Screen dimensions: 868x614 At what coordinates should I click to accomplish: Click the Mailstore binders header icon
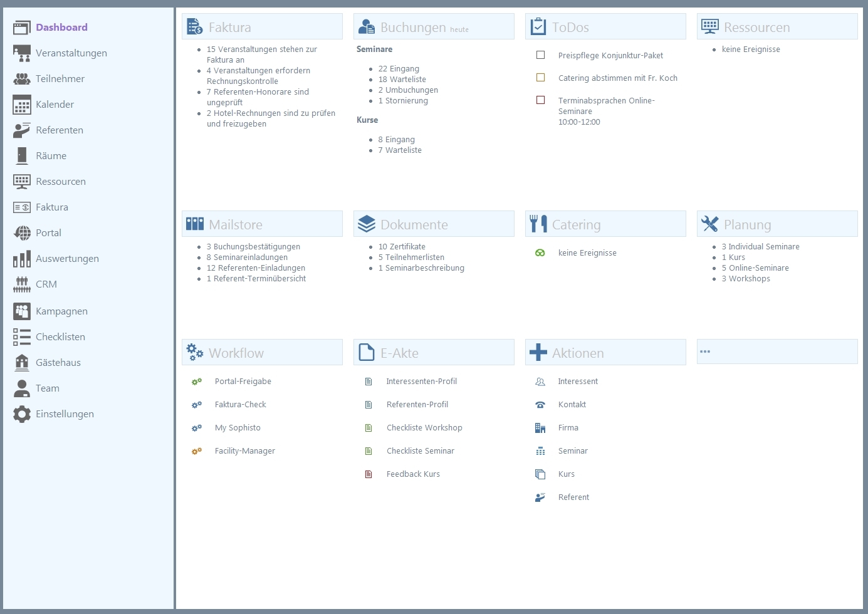tap(195, 224)
